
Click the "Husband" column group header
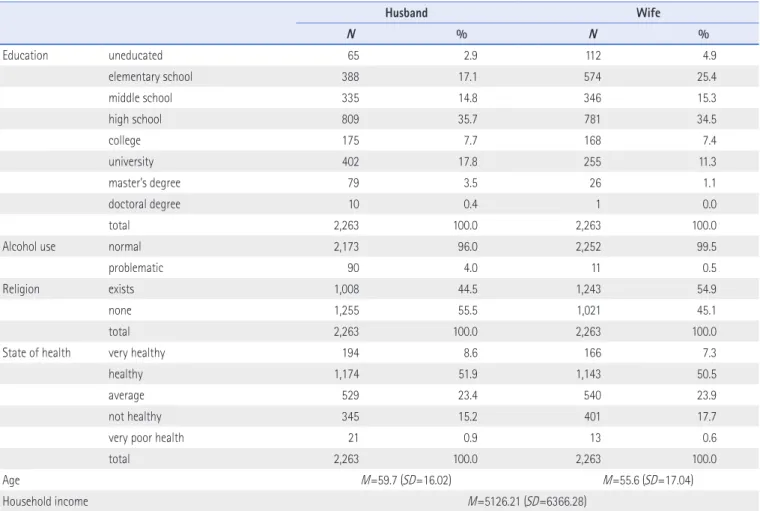(x=406, y=13)
